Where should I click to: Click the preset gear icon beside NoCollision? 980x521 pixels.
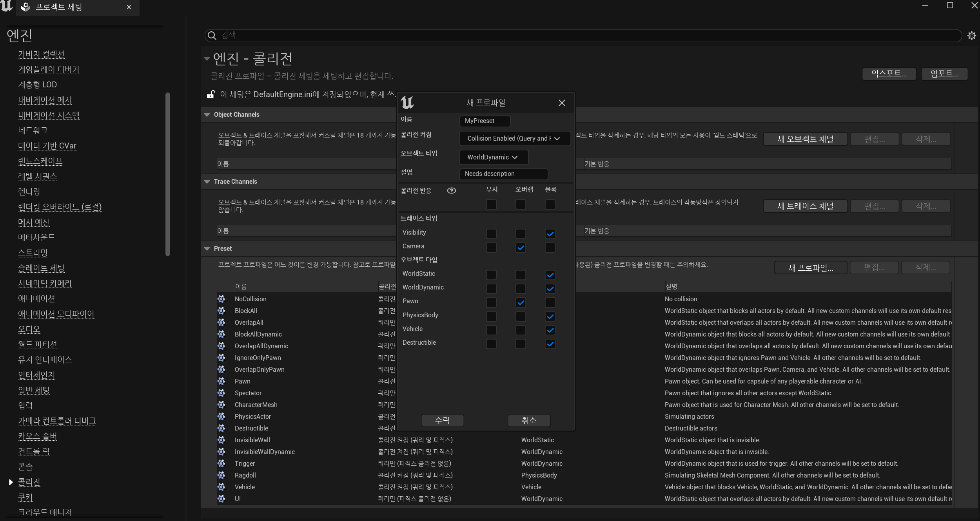point(221,299)
